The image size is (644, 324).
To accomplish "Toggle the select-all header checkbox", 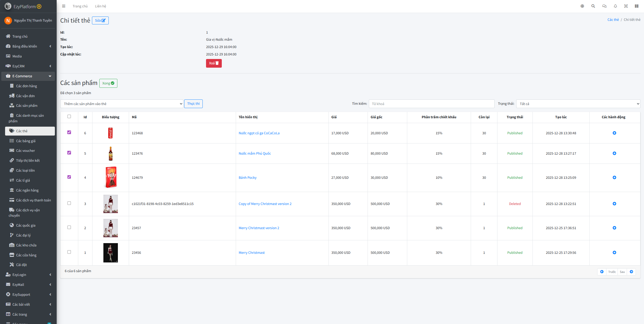I will click(69, 116).
